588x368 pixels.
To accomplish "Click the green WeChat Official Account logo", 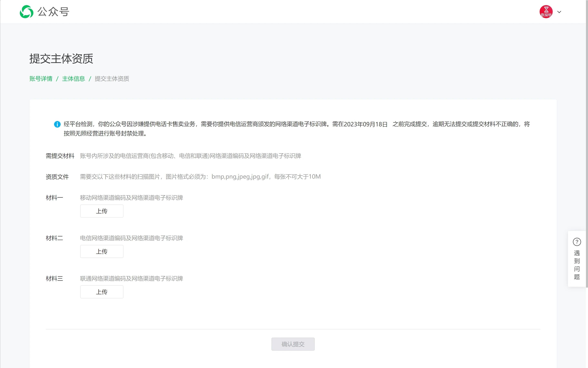I will (26, 12).
